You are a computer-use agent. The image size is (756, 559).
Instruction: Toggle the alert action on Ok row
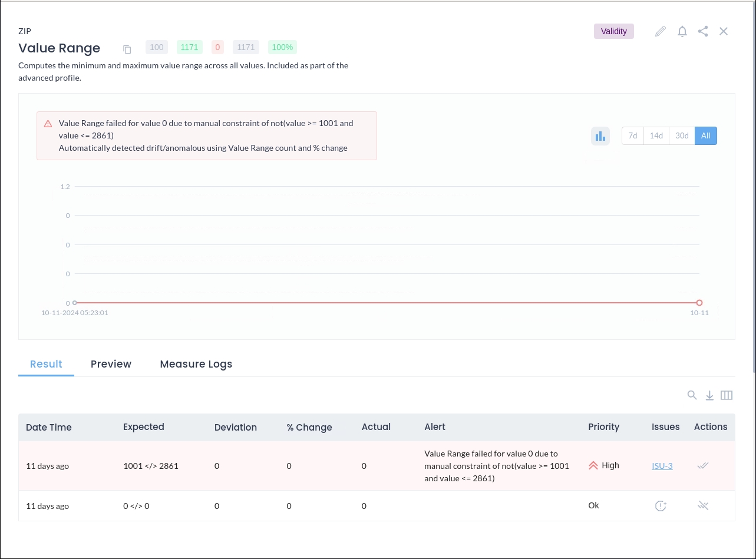click(702, 506)
